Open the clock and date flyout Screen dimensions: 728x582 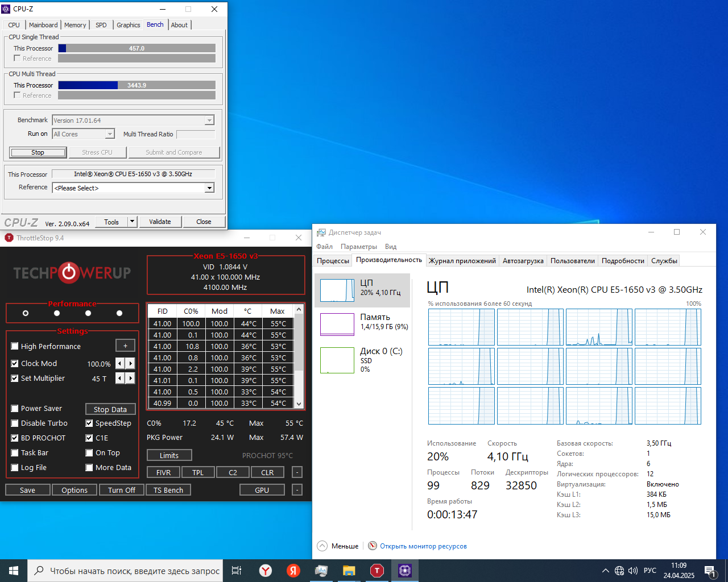(679, 571)
